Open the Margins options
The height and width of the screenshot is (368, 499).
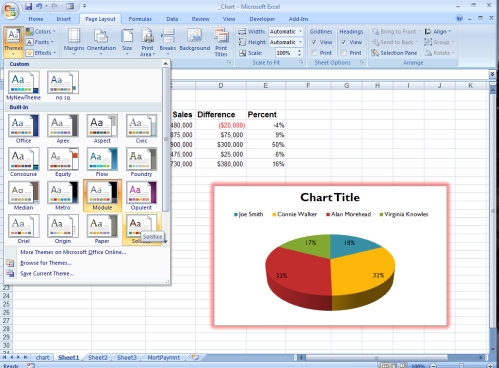click(x=74, y=42)
